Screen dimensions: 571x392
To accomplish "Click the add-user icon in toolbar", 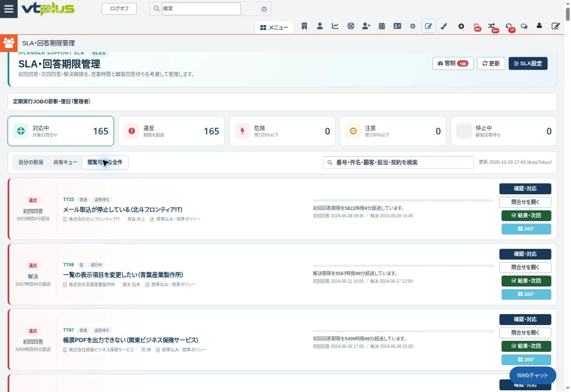I will (x=366, y=26).
